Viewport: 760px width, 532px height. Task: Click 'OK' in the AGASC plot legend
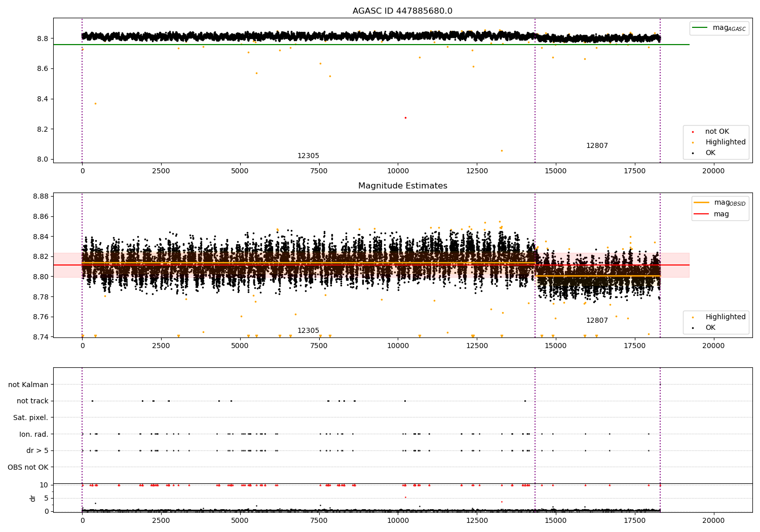tap(710, 153)
